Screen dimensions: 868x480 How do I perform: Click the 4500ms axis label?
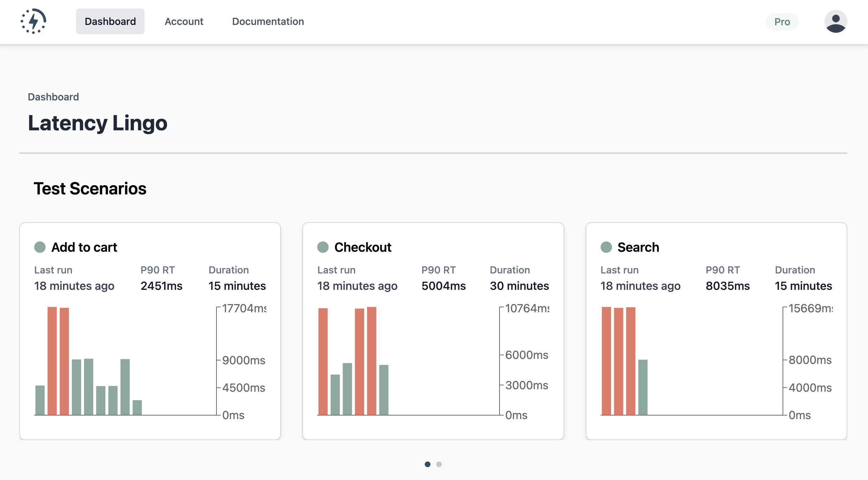point(244,388)
